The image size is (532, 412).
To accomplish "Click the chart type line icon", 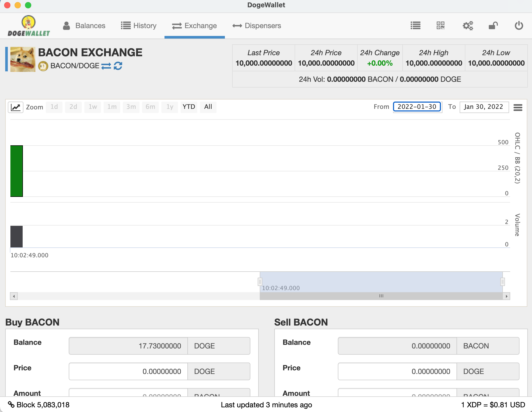I will 16,107.
